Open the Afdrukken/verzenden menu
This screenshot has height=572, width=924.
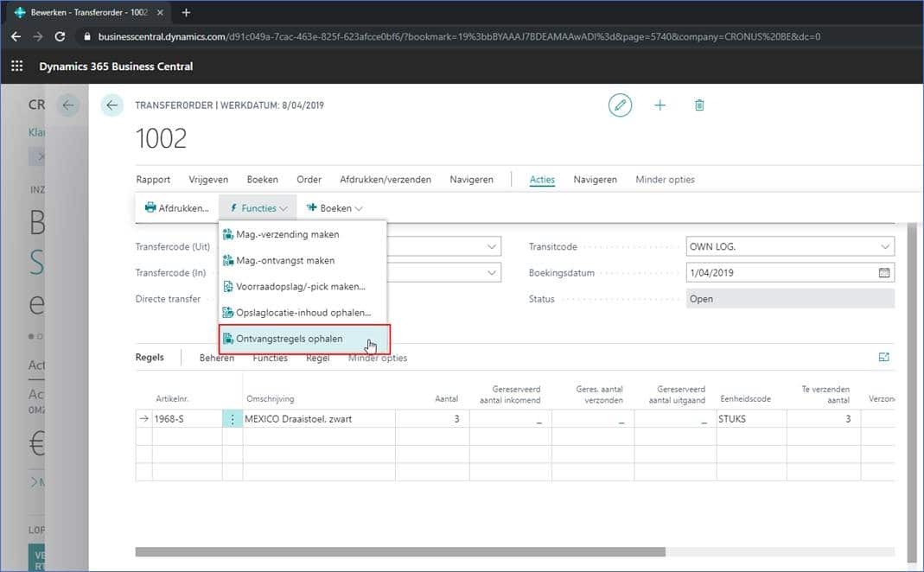386,180
